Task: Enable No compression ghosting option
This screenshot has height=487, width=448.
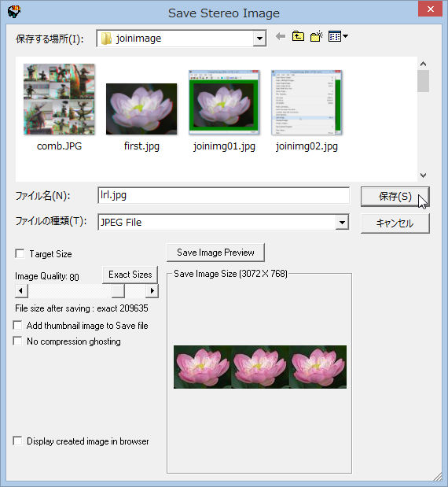Action: coord(17,341)
